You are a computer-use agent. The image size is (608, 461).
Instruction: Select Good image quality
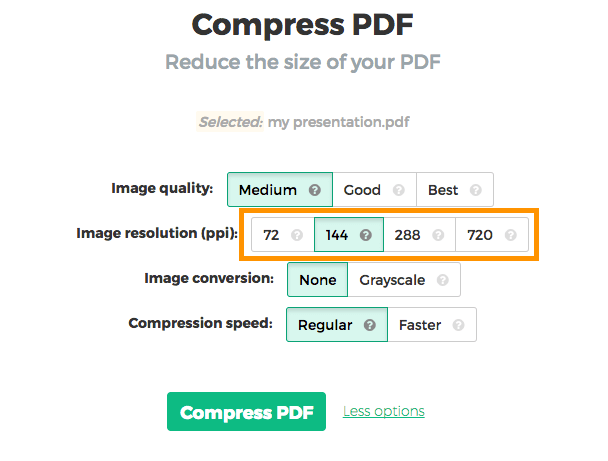click(362, 190)
